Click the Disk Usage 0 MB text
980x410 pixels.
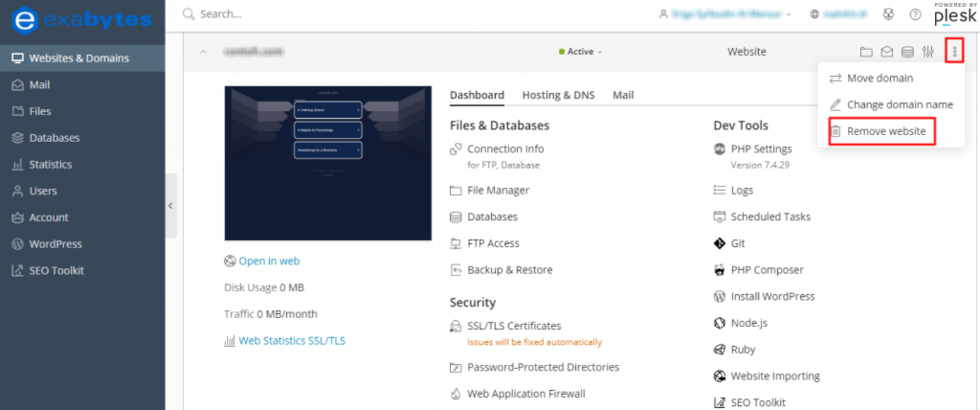[264, 288]
